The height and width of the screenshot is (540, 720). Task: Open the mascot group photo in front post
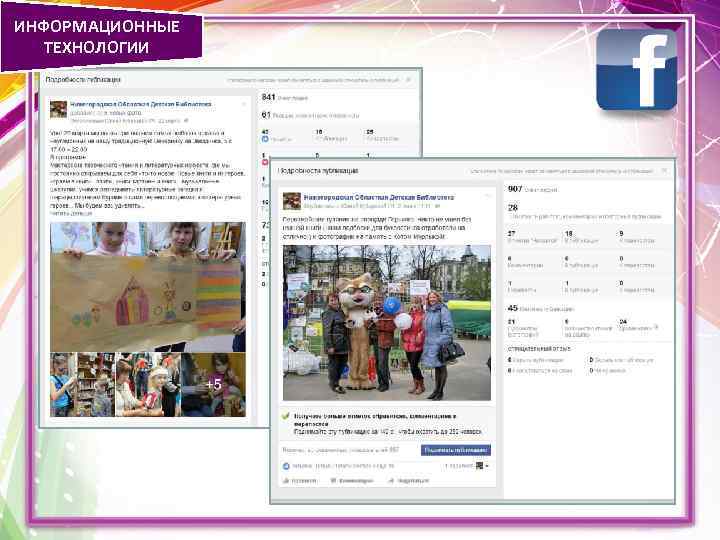click(387, 323)
